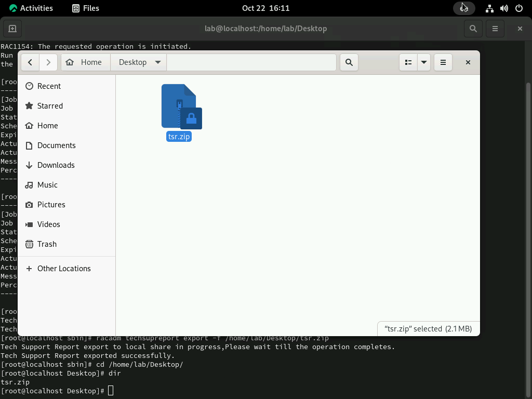Open Trash in the sidebar
532x399 pixels.
point(66,244)
